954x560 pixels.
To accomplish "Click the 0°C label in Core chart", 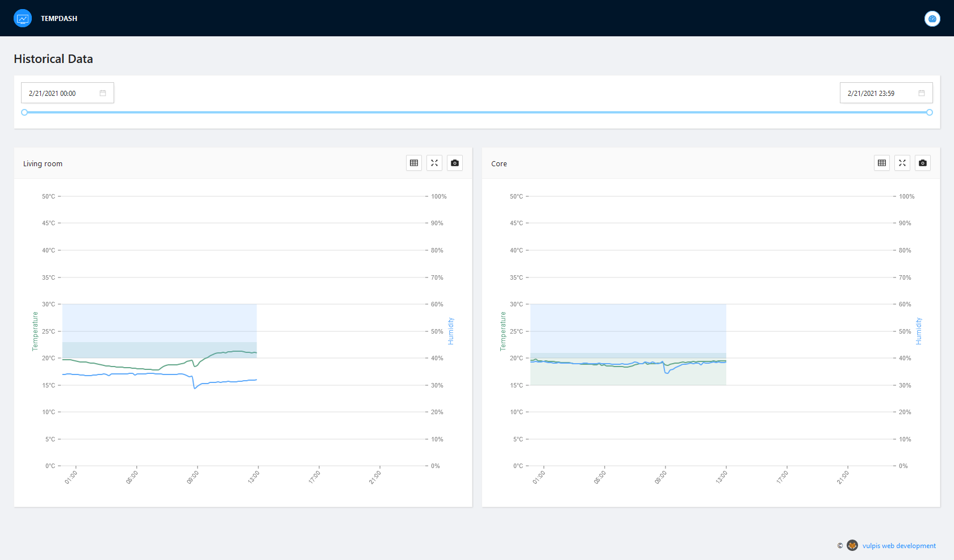I will coord(518,466).
